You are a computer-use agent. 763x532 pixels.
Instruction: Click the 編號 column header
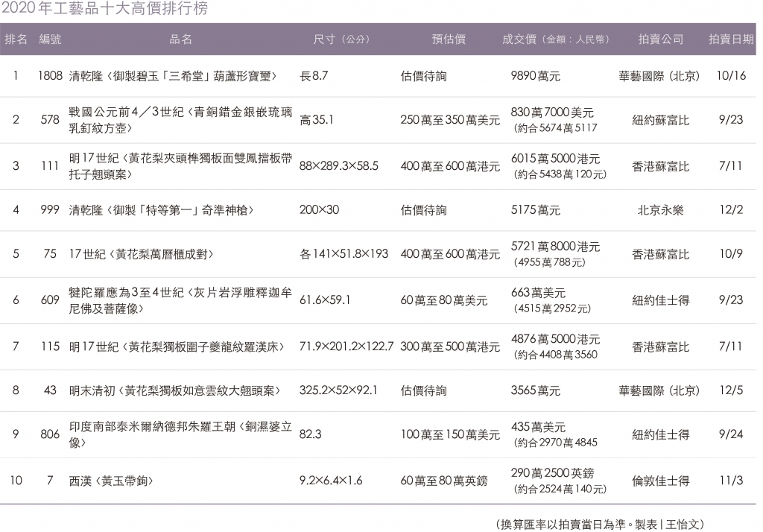point(50,39)
